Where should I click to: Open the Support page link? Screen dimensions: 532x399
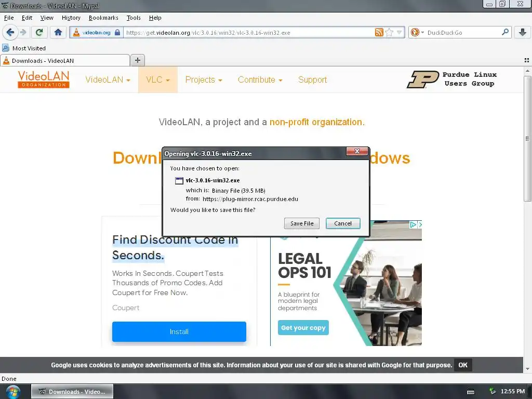(x=312, y=79)
